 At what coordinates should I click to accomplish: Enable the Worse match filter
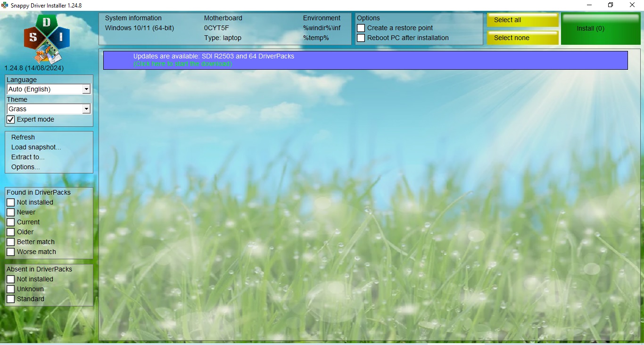click(x=10, y=252)
